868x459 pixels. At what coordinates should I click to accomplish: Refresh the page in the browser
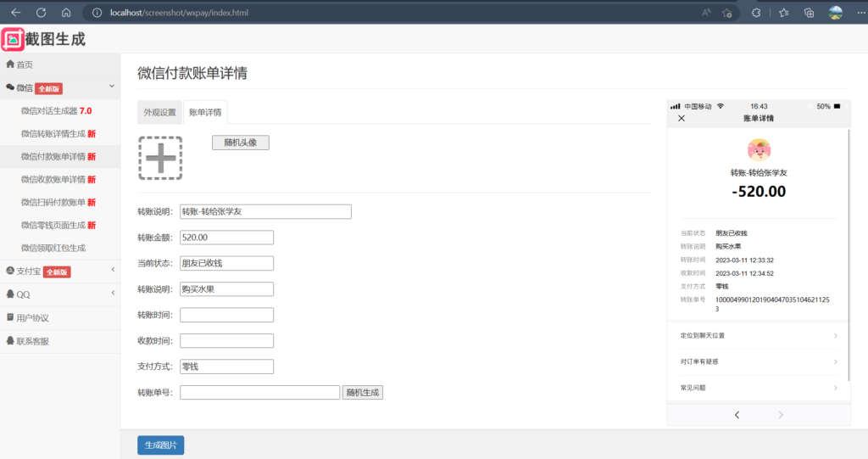[x=41, y=13]
